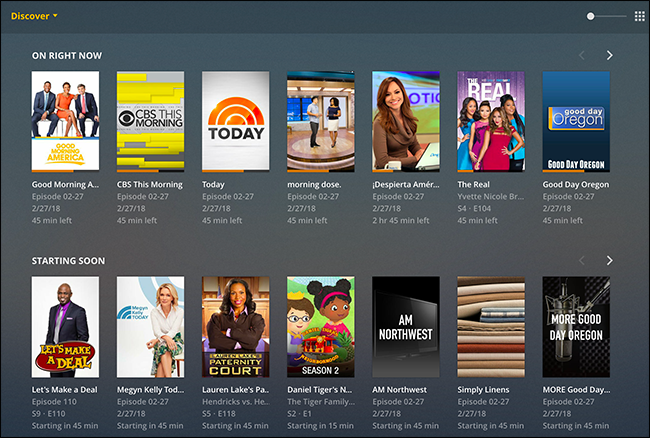
Task: Open the Good Morning America poster
Action: pos(65,121)
